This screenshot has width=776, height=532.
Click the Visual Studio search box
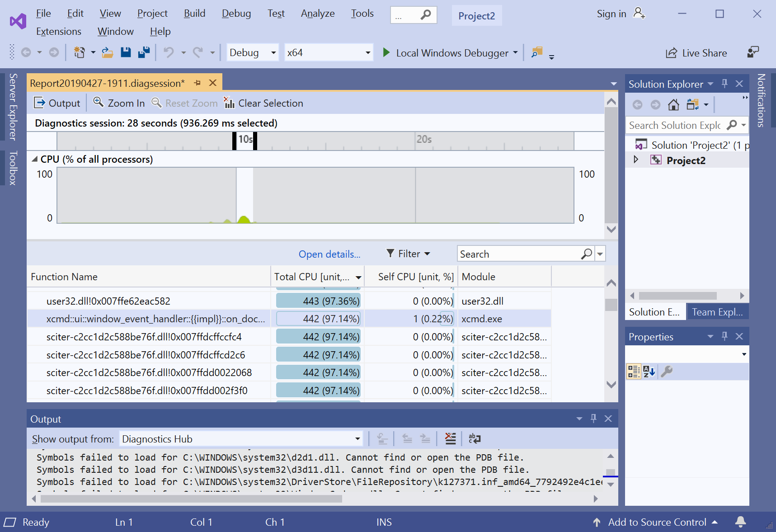pyautogui.click(x=414, y=15)
